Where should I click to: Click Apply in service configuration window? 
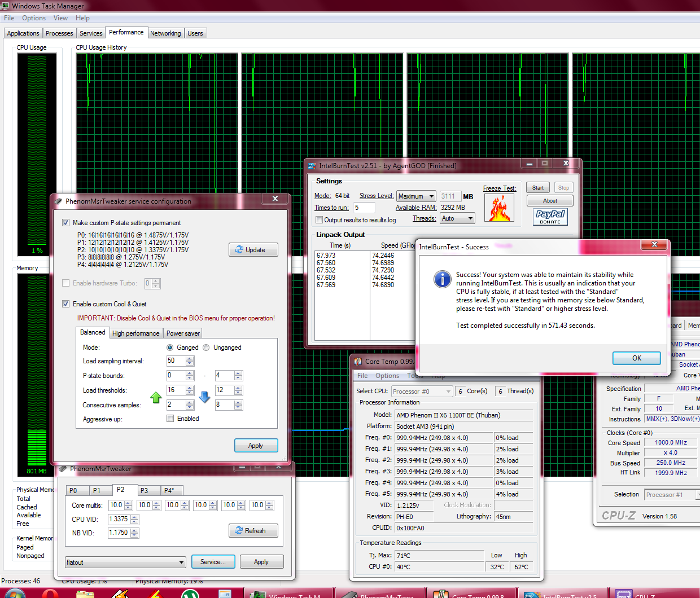tap(256, 446)
